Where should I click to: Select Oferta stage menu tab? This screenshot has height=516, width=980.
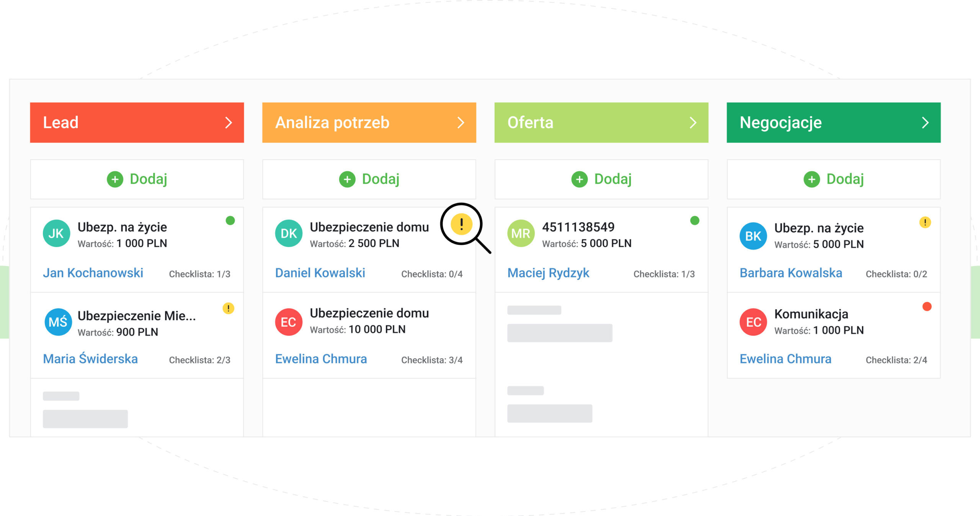pos(601,123)
